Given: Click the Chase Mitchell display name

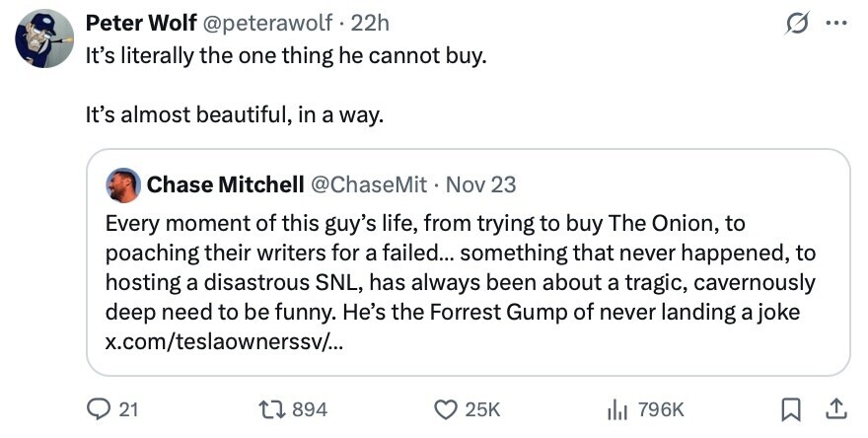Looking at the screenshot, I should click(225, 184).
